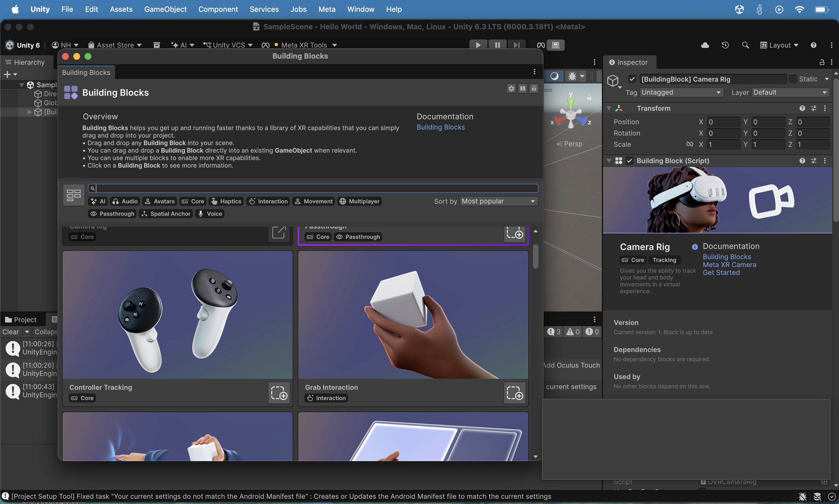Viewport: 839px width, 504px height.
Task: Open the Undo History clock icon
Action: [x=725, y=45]
